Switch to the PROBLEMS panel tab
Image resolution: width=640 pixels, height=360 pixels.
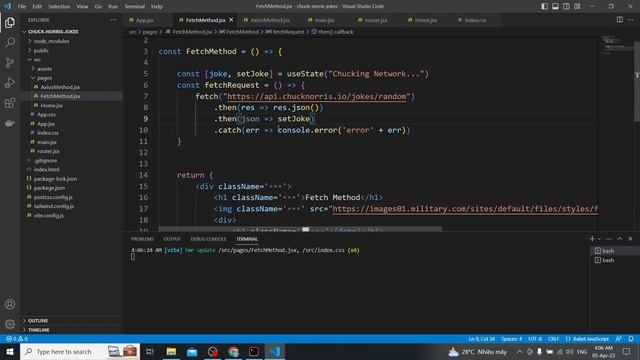point(142,239)
